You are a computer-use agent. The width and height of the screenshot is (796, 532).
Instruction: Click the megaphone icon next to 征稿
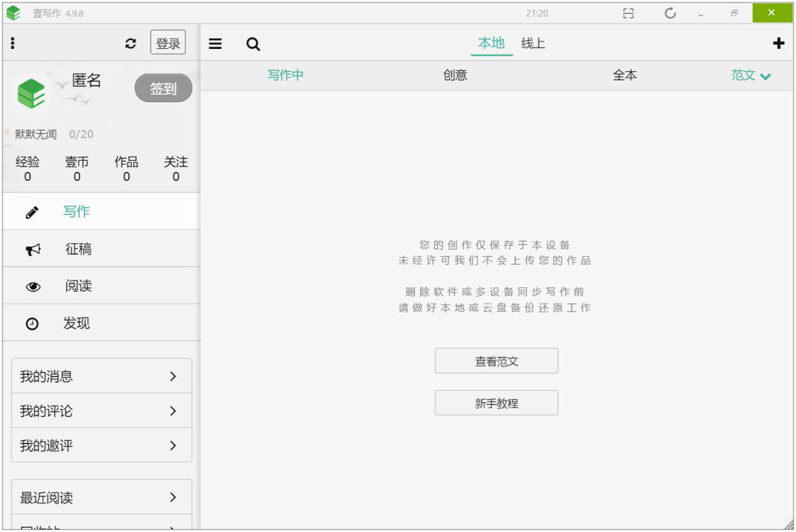(33, 250)
